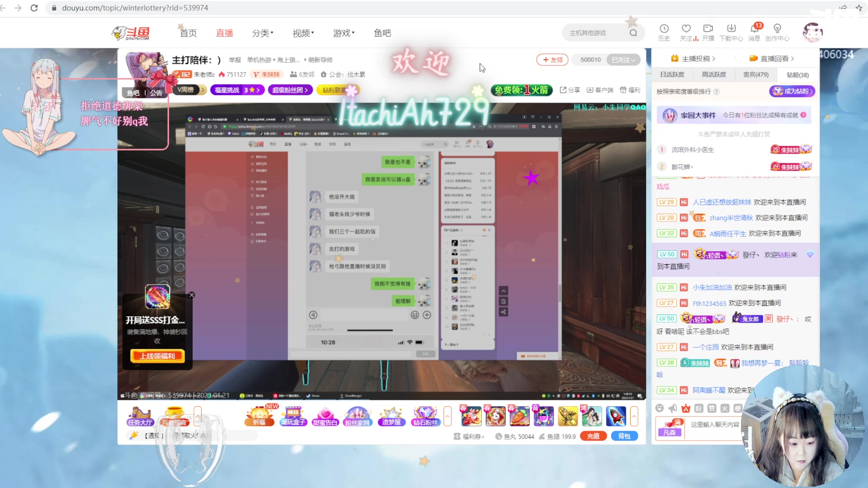This screenshot has height=488, width=868.
Task: Open the 福利券 chevron link
Action: tap(469, 436)
